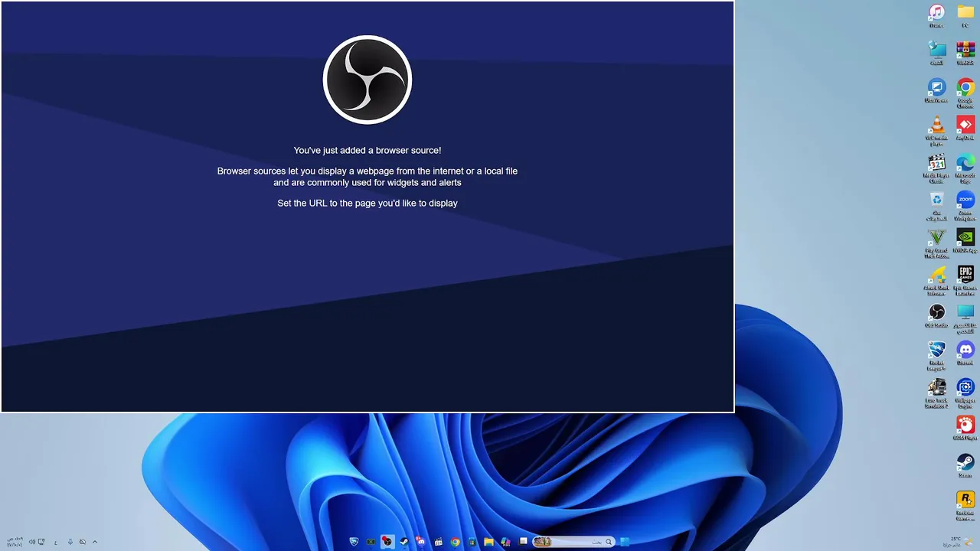Launch the AnyDesk desktop shortcut
The height and width of the screenshot is (551, 980).
[965, 128]
